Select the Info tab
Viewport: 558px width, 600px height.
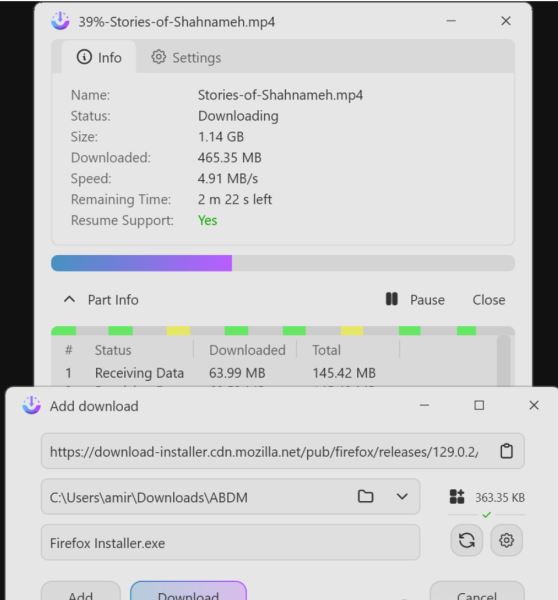99,57
